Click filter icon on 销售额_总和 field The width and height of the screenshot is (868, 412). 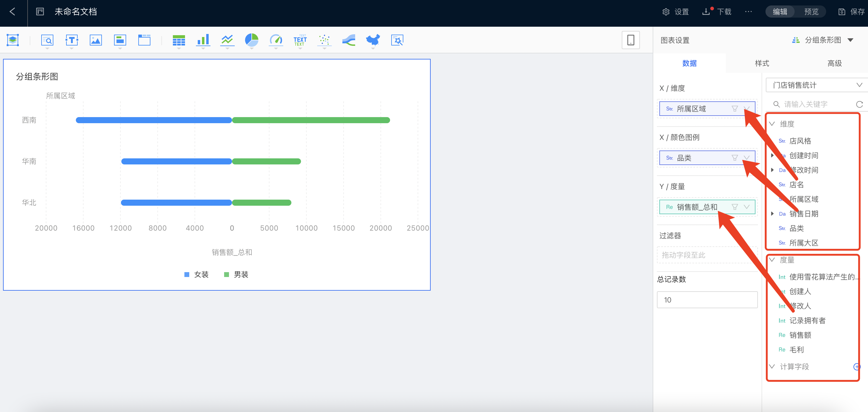735,207
